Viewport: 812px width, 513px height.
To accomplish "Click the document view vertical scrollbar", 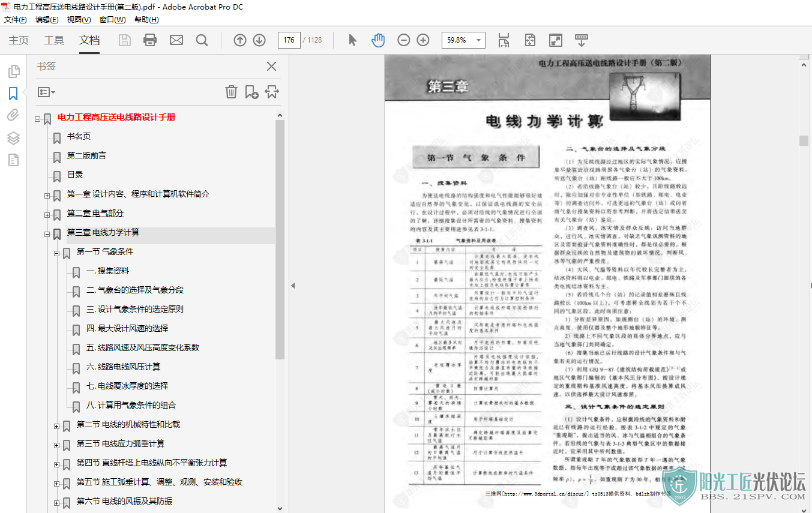I will pos(804,140).
